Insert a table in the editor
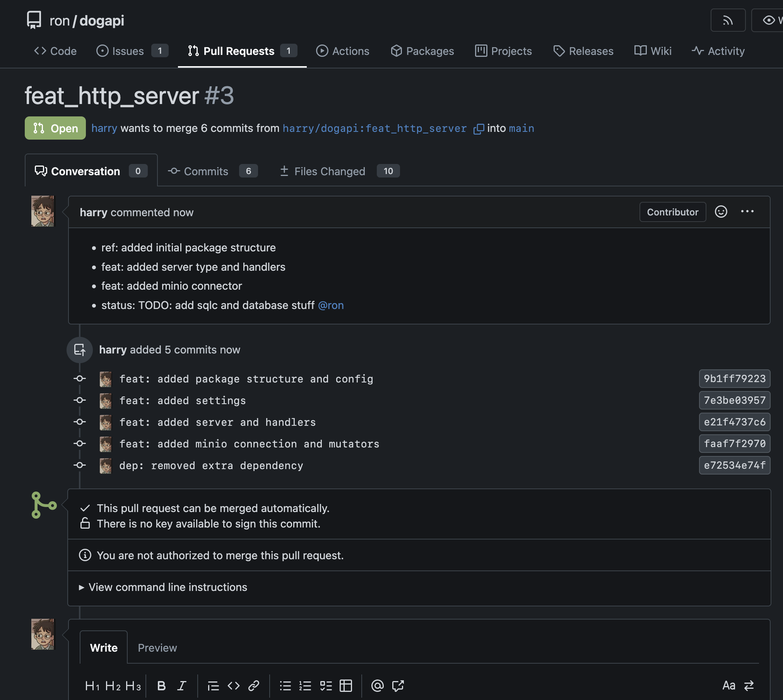 pos(346,686)
